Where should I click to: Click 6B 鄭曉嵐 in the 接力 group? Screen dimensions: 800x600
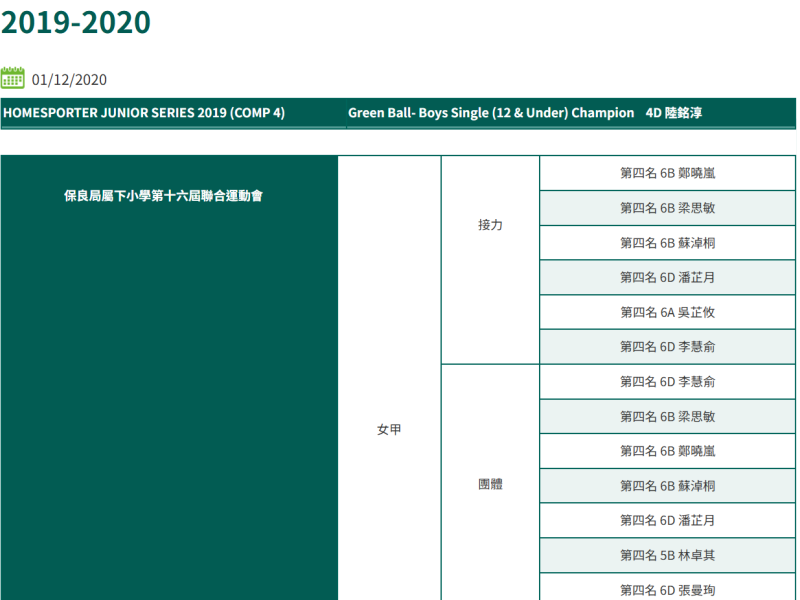(x=667, y=173)
